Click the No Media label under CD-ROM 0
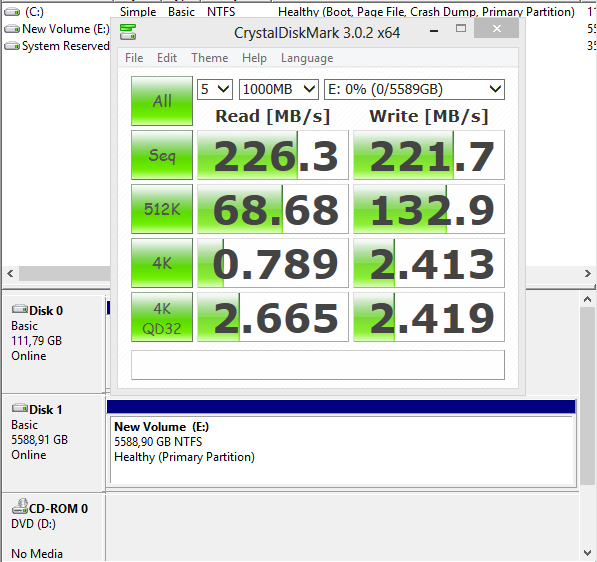The height and width of the screenshot is (562, 597). point(37,554)
